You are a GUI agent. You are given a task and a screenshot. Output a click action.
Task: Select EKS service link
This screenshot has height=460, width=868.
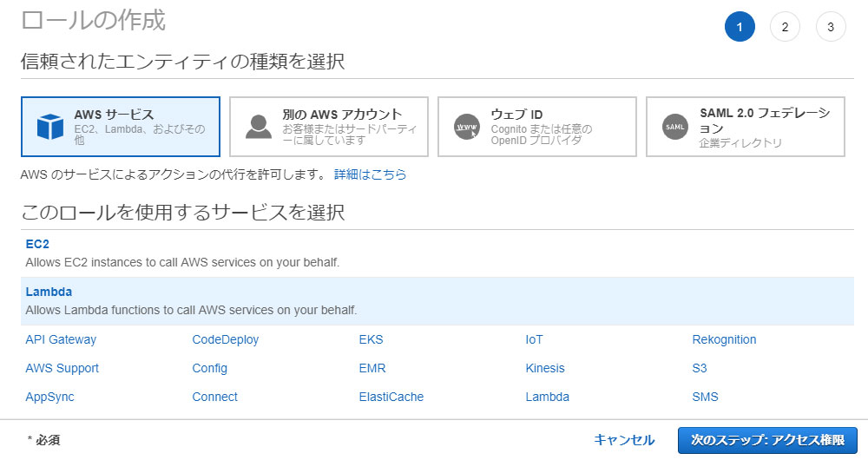point(371,339)
